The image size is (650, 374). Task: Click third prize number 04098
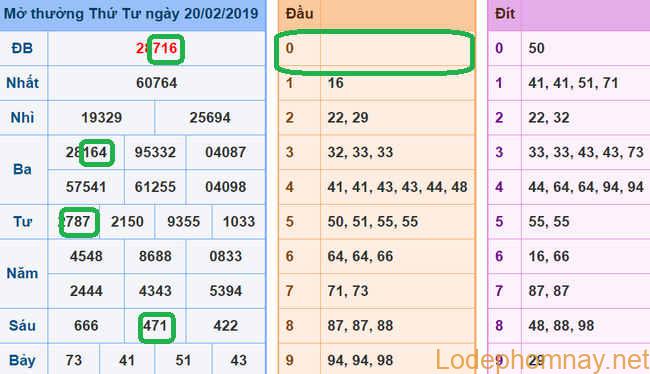(x=226, y=187)
